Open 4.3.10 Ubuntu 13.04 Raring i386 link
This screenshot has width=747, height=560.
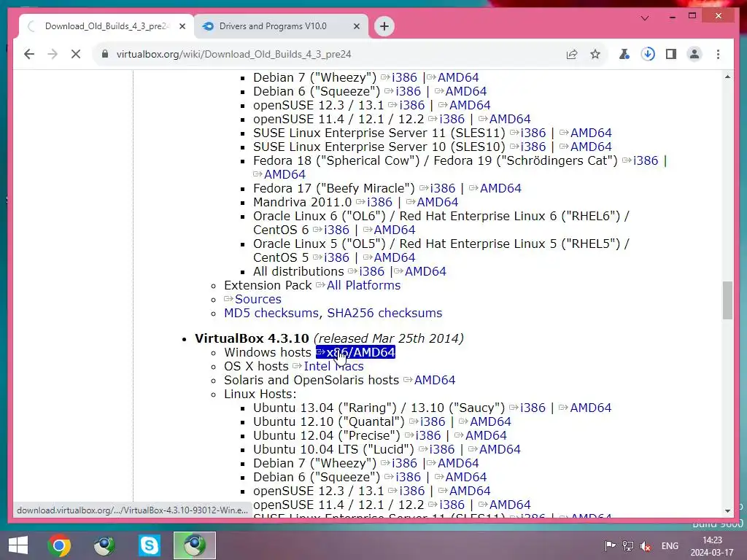(527, 408)
